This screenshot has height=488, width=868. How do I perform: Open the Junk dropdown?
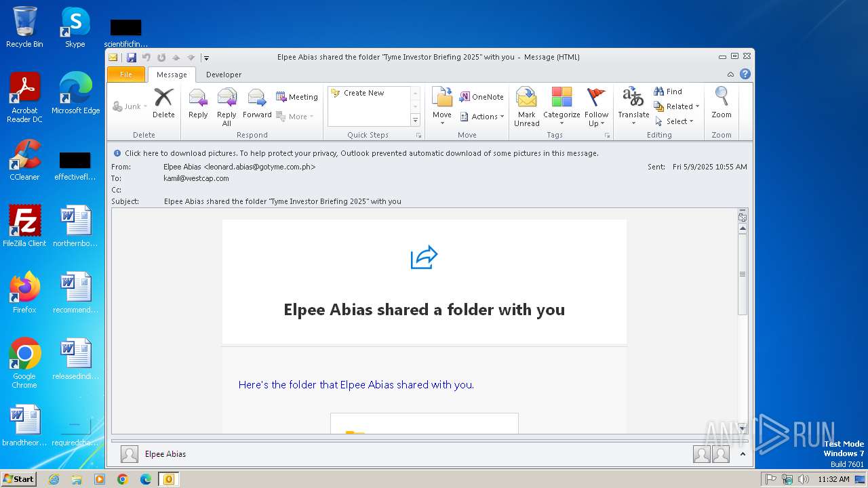pos(130,106)
